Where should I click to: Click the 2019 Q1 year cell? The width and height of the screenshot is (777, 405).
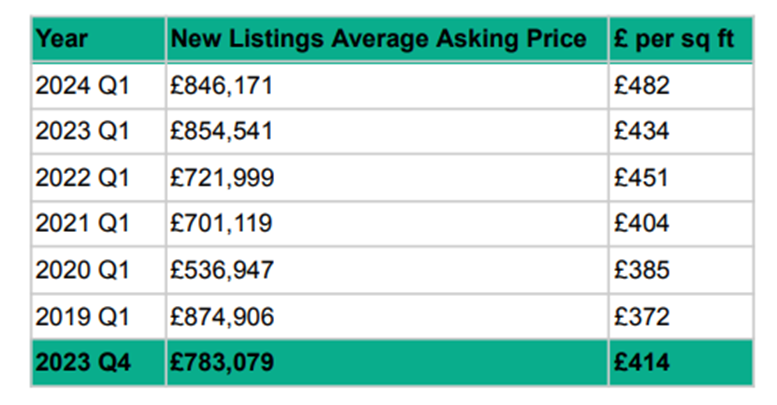82,316
